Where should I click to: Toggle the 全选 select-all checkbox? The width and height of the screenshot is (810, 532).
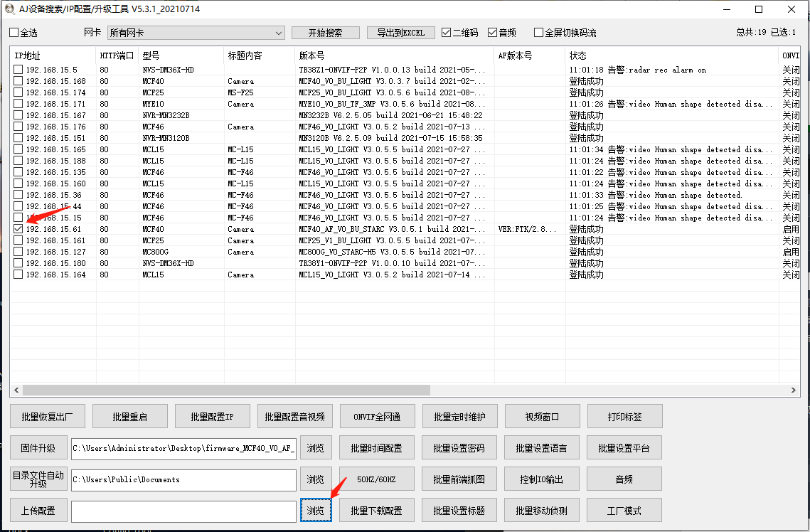tap(14, 33)
